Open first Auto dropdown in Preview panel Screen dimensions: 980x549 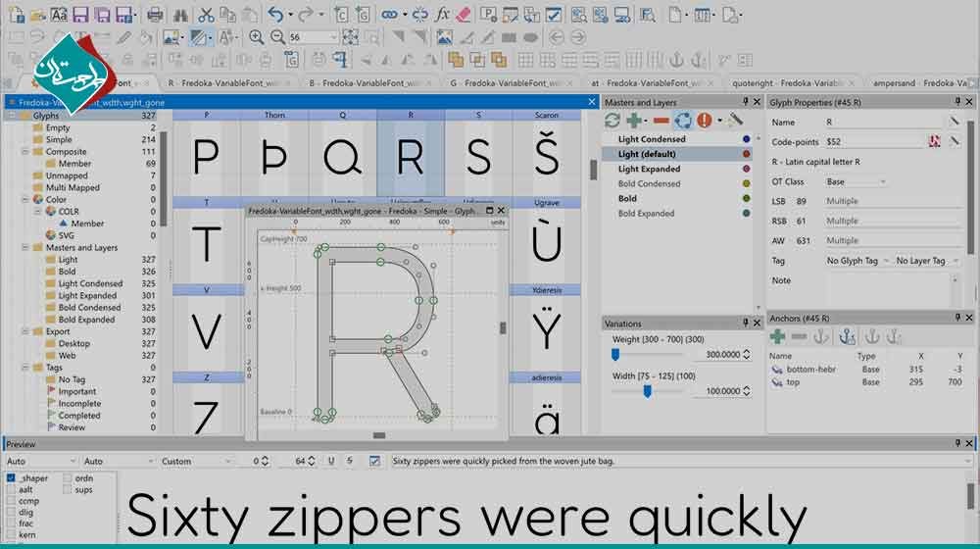tap(40, 461)
